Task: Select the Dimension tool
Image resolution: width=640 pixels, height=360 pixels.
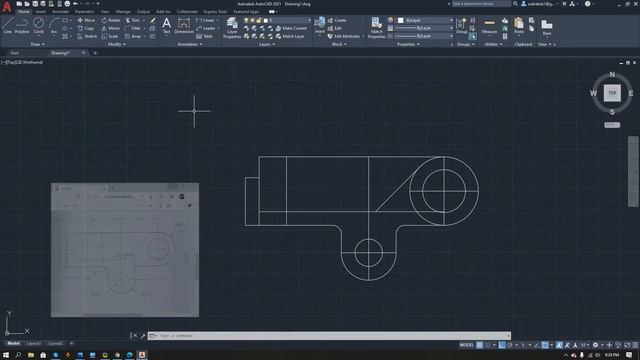Action: point(184,25)
